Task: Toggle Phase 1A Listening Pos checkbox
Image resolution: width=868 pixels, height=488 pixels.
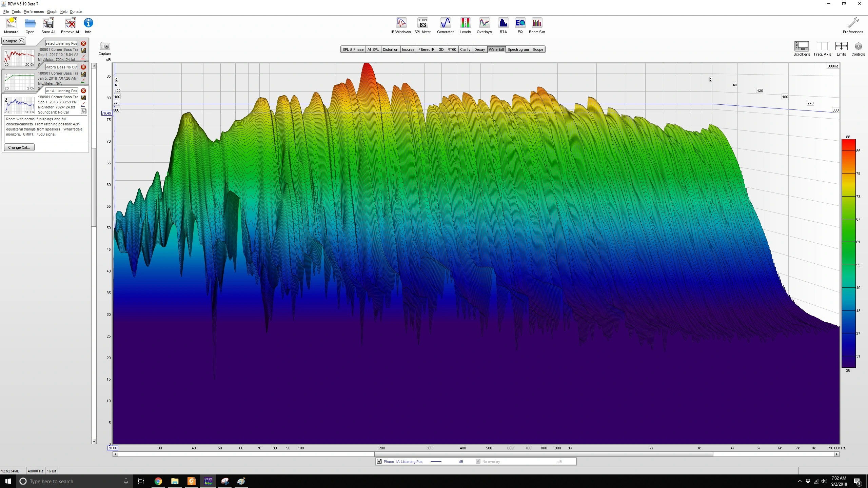Action: (379, 461)
